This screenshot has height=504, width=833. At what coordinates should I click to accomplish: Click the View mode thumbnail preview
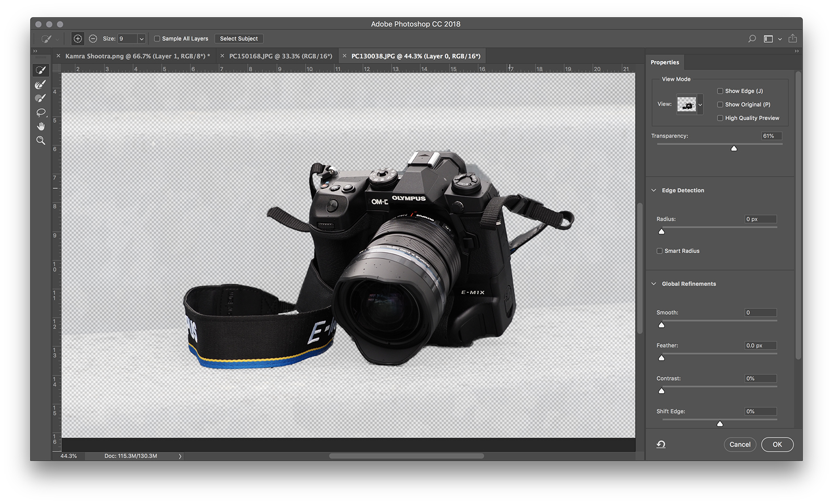click(x=687, y=105)
